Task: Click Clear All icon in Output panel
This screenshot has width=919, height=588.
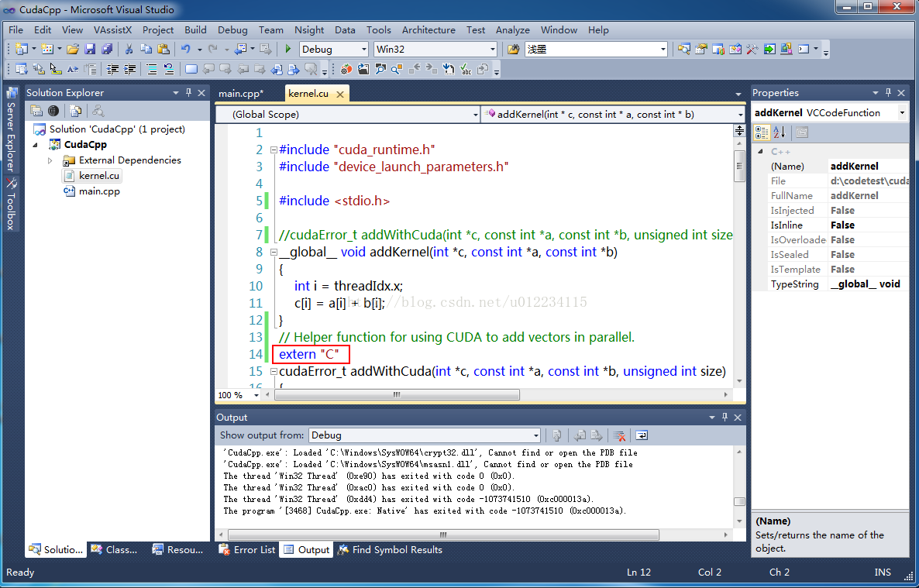Action: pos(619,435)
